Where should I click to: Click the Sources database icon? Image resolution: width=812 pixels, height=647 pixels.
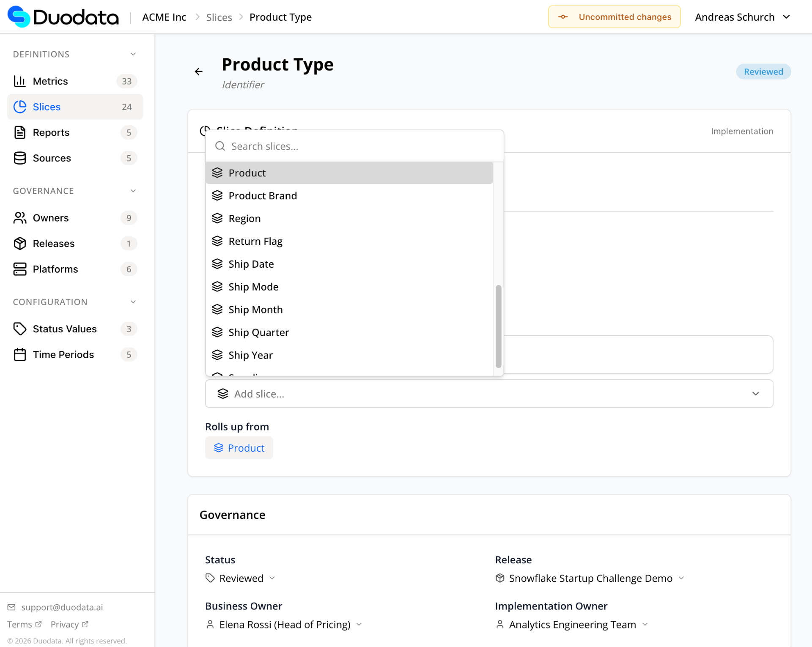point(19,158)
